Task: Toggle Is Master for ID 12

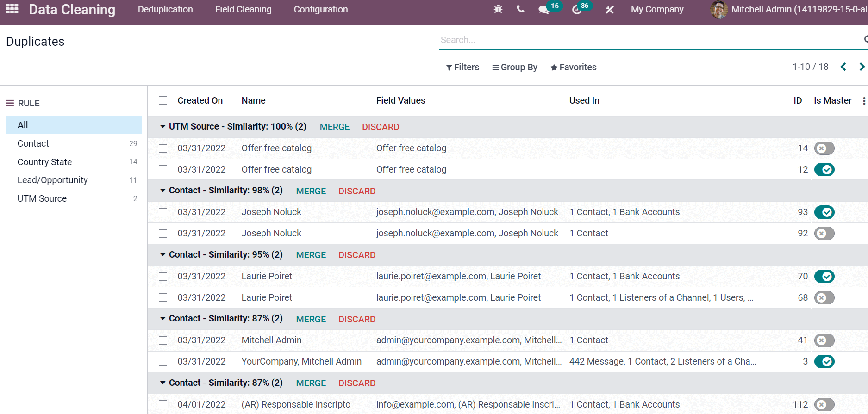Action: (x=824, y=170)
